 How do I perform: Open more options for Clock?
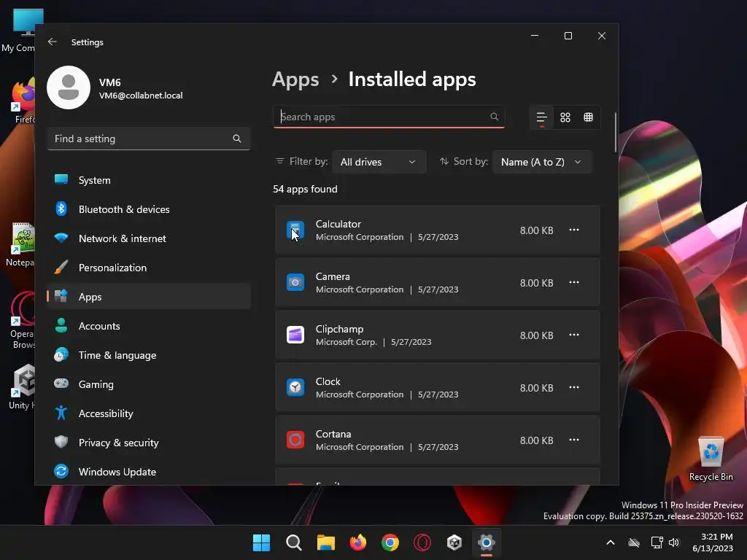coord(574,387)
